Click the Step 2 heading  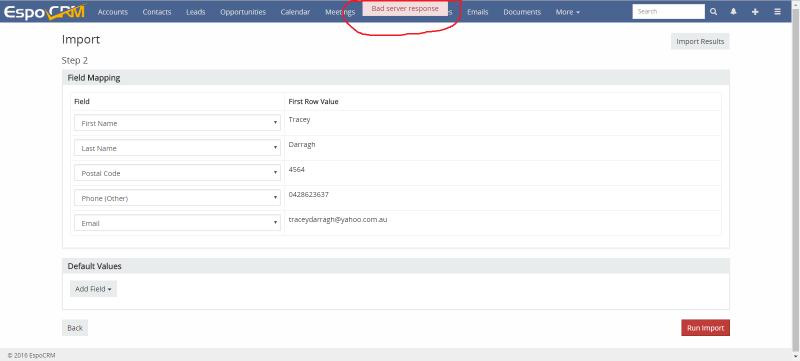point(74,60)
